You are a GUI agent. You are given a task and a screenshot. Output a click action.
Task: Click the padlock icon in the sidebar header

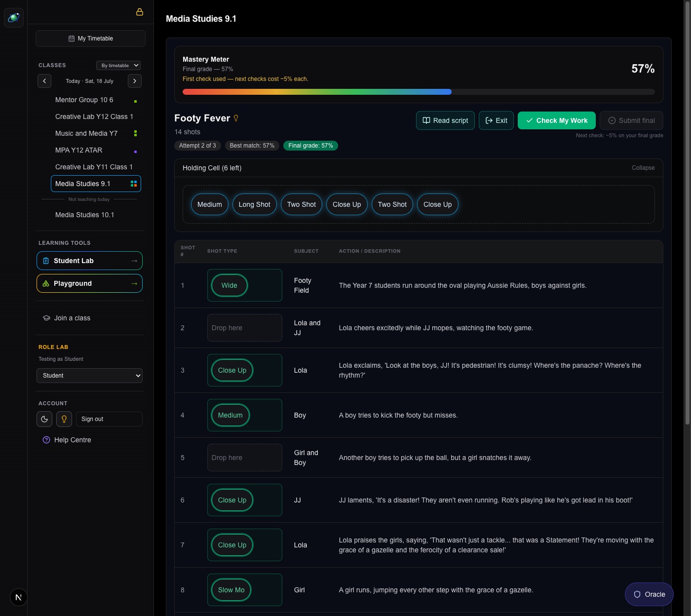[x=140, y=12]
